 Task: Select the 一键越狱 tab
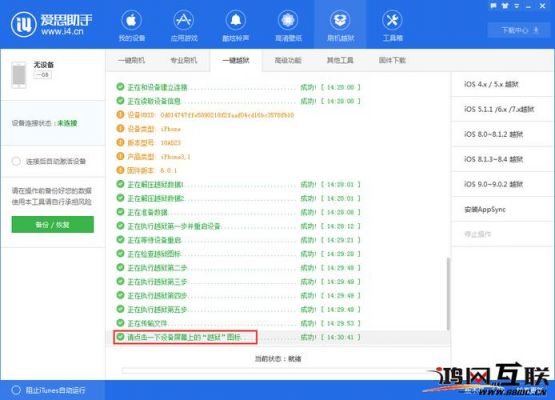click(x=236, y=61)
